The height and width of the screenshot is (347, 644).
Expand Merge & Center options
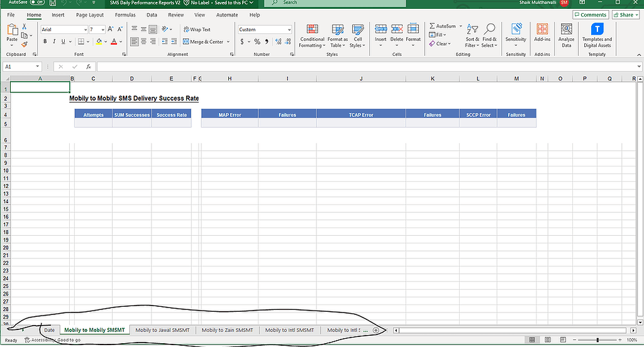[228, 41]
